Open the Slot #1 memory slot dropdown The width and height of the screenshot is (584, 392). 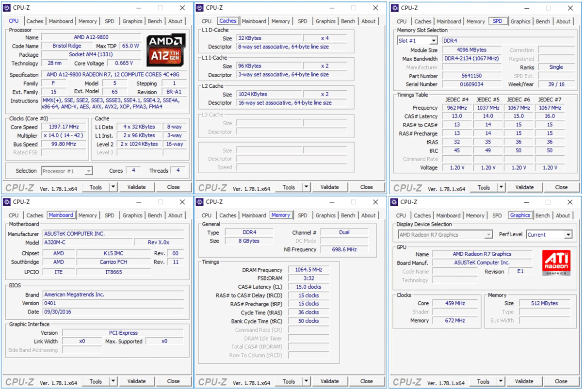click(433, 41)
